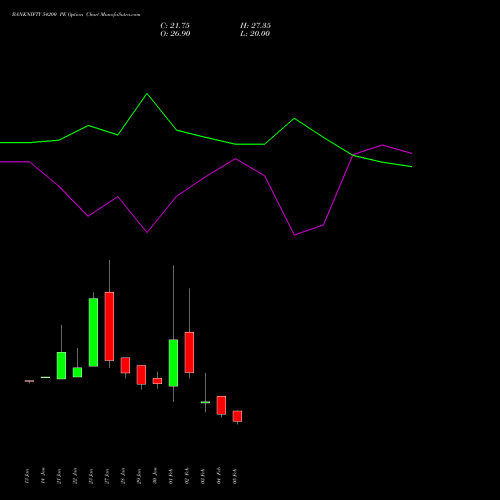Select the open value O: 26.90
The height and width of the screenshot is (500, 500).
(175, 34)
